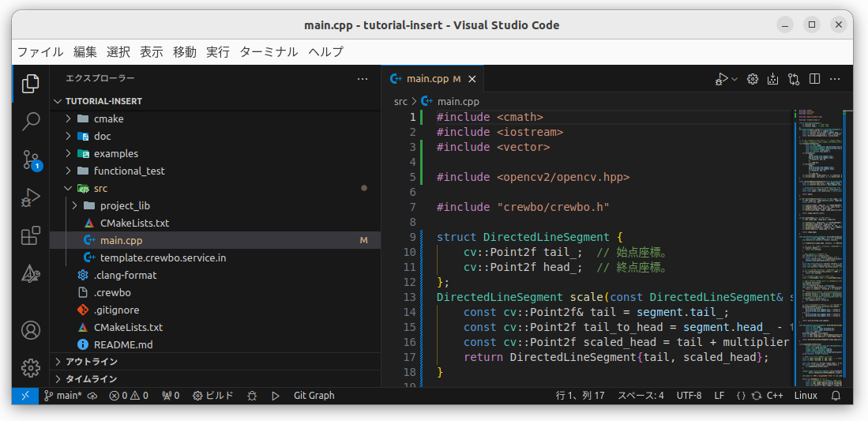
Task: Select main.cpp in the explorer tree
Action: [216, 240]
